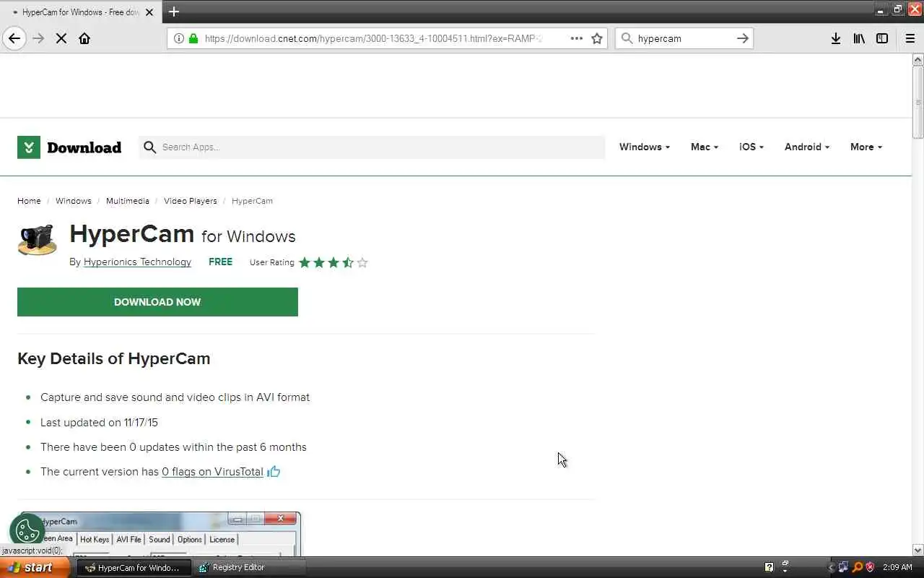Go to Home breadcrumb link
This screenshot has width=924, height=578.
[x=29, y=201]
